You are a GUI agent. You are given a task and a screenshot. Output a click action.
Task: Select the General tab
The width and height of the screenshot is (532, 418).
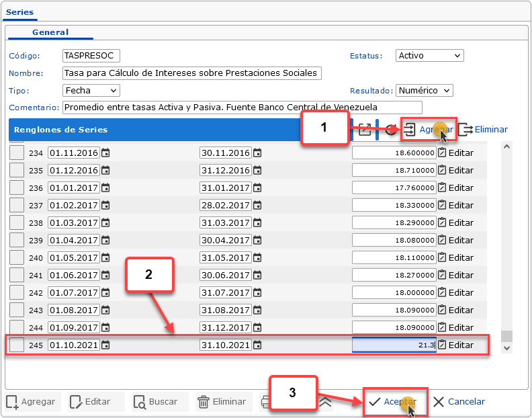pyautogui.click(x=50, y=32)
